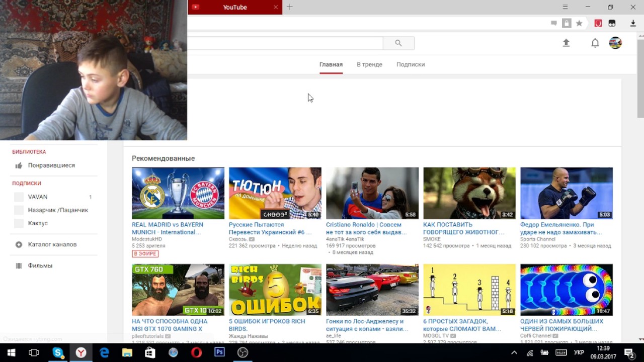Image resolution: width=644 pixels, height=362 pixels.
Task: Click the film icon beside Фильмы
Action: tap(19, 265)
